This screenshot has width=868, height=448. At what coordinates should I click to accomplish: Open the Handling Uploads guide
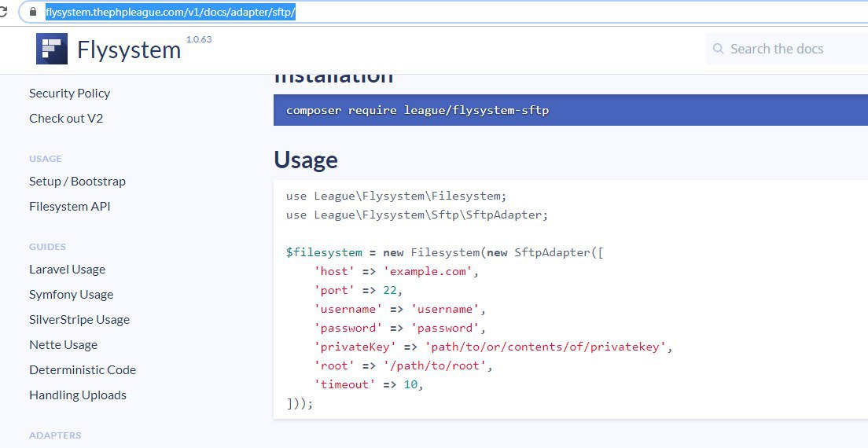(78, 395)
